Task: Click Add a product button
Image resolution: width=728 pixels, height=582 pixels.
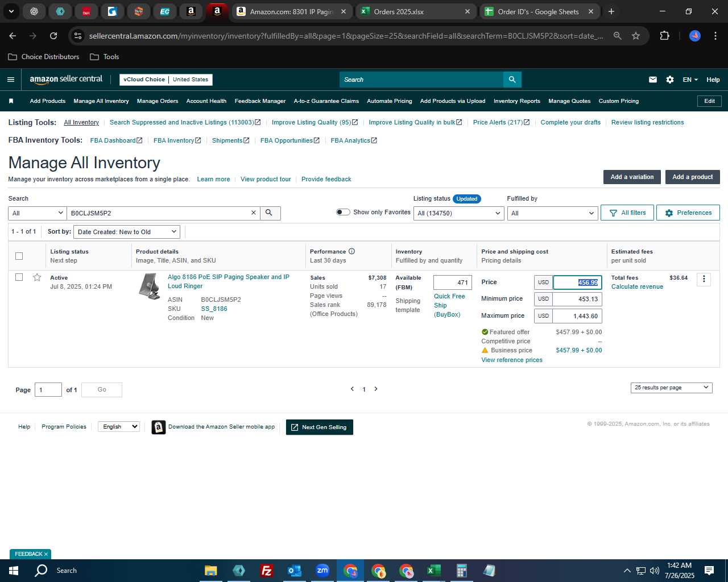Action: (692, 177)
